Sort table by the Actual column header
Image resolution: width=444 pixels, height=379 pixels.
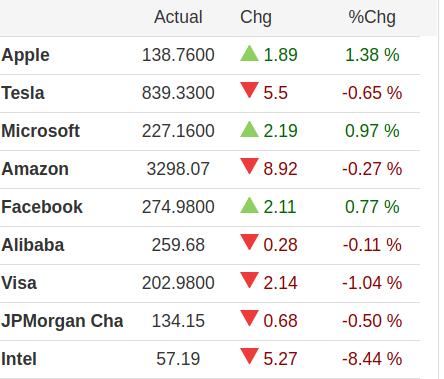pyautogui.click(x=178, y=17)
